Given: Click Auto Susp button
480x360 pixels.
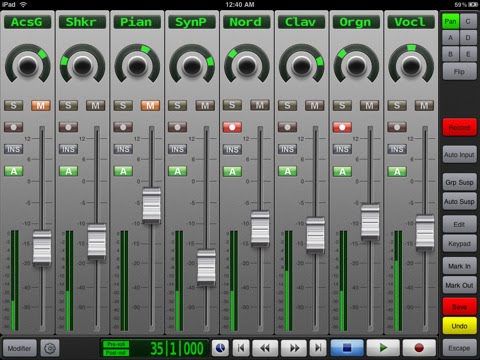Looking at the screenshot, I should point(459,201).
